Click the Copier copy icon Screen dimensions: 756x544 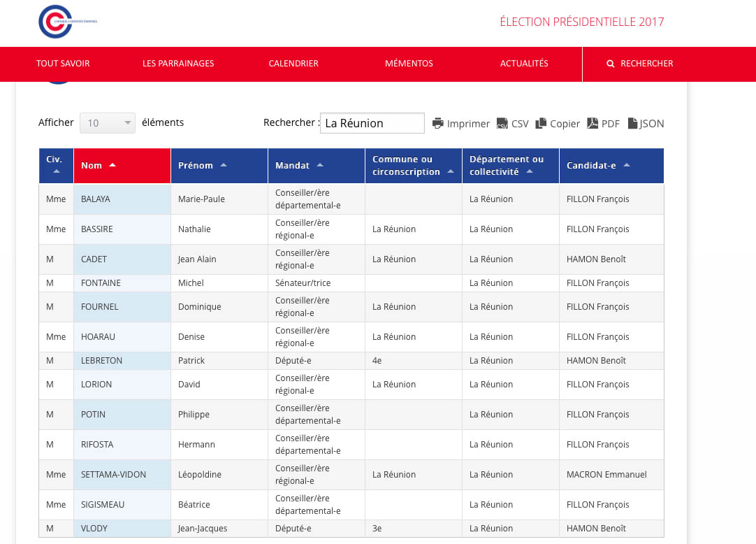click(x=541, y=123)
